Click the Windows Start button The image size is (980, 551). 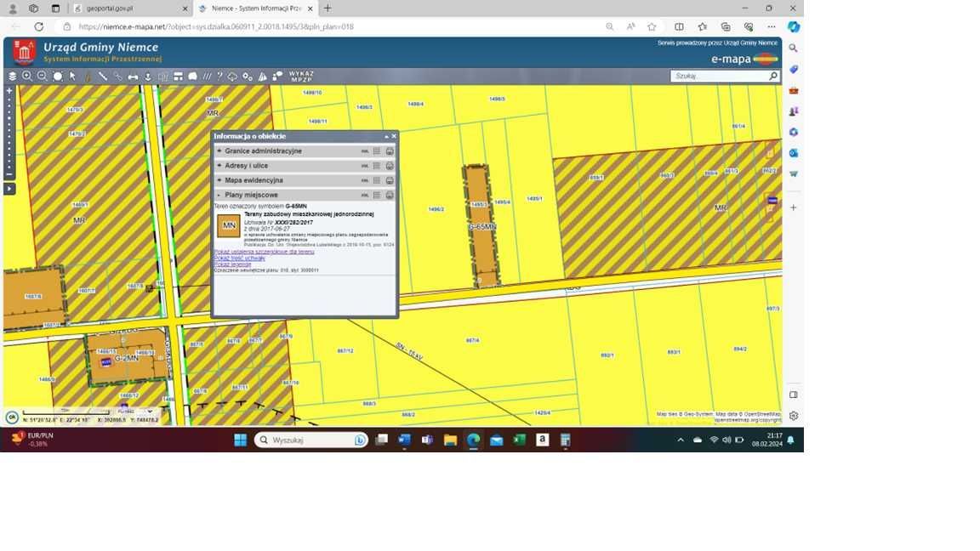click(240, 440)
